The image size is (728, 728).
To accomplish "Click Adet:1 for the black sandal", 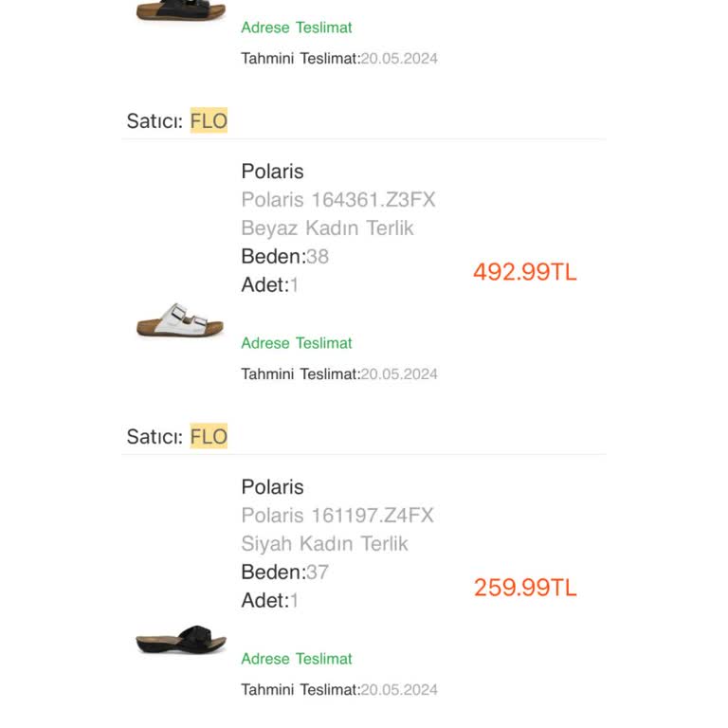I will coord(269,600).
